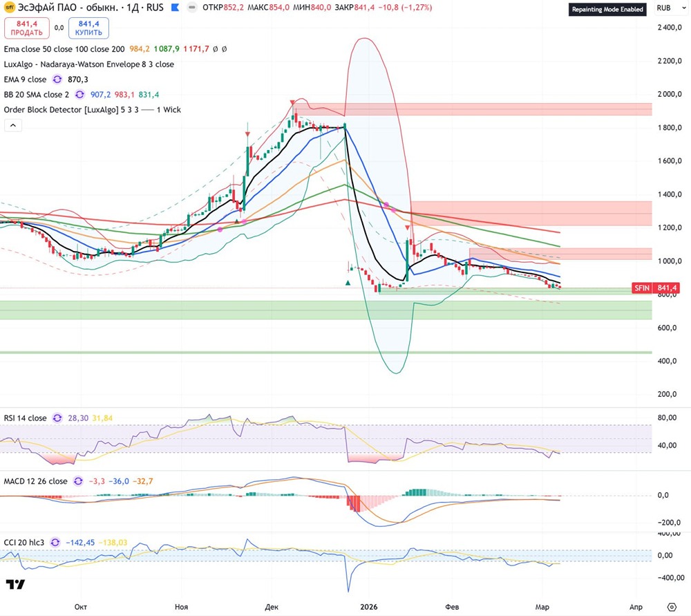691x616 pixels.
Task: Click the BB value 907,2
Action: tap(100, 94)
